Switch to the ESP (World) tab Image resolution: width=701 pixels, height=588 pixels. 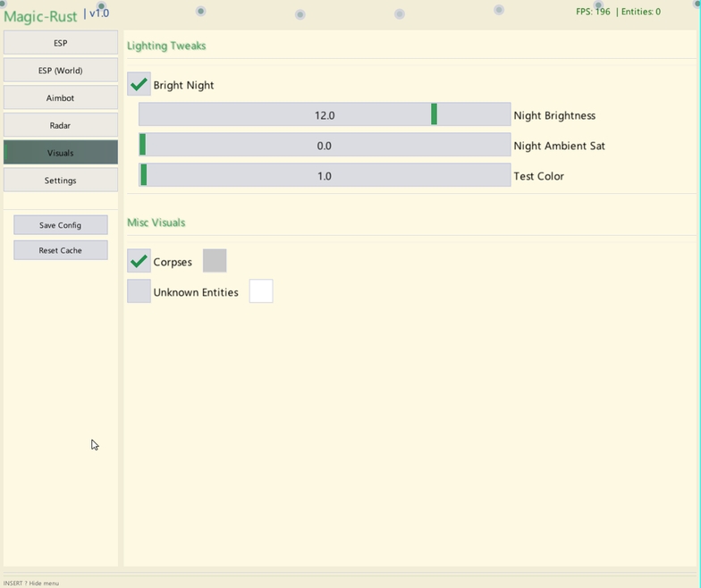(x=61, y=71)
